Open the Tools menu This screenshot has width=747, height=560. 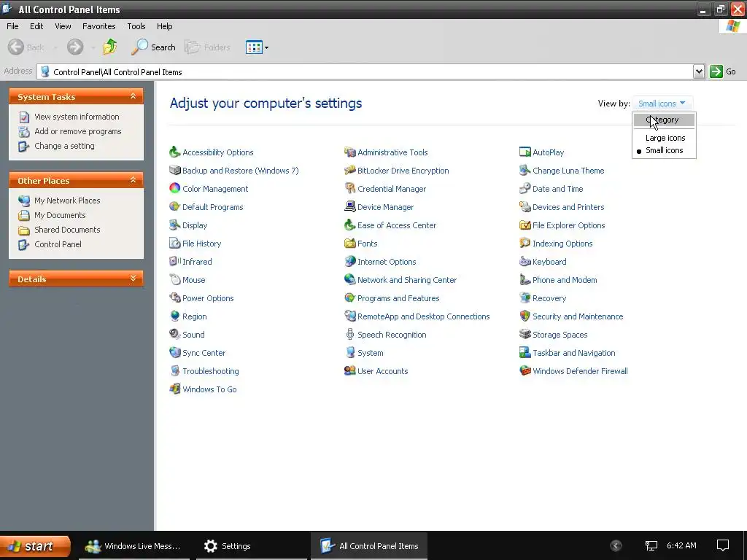coord(136,26)
